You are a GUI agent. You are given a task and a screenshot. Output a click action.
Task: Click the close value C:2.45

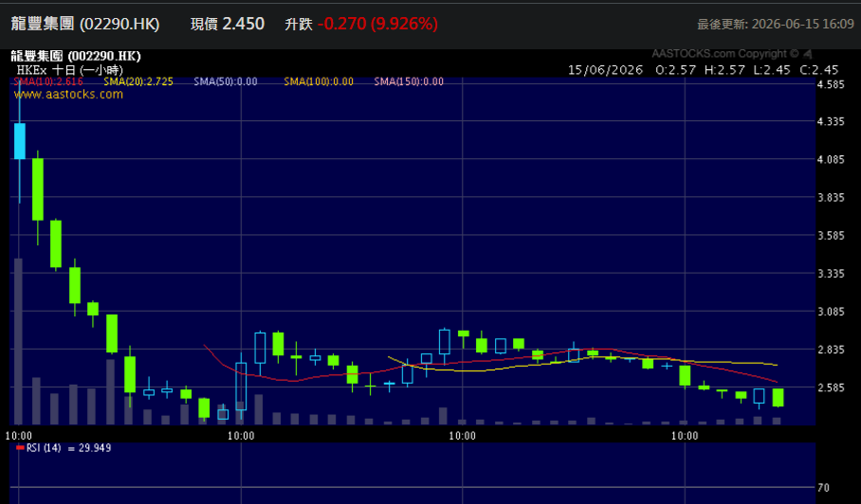819,70
